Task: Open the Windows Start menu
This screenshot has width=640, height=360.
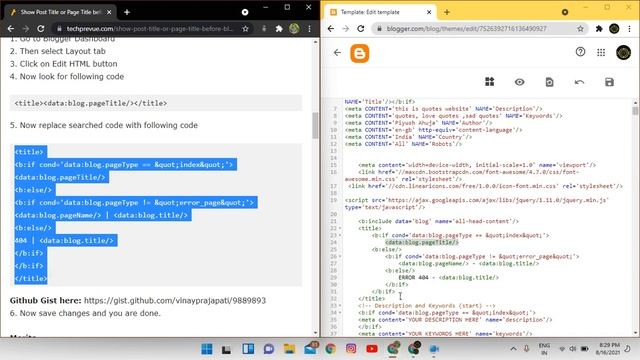Action: pyautogui.click(x=207, y=349)
